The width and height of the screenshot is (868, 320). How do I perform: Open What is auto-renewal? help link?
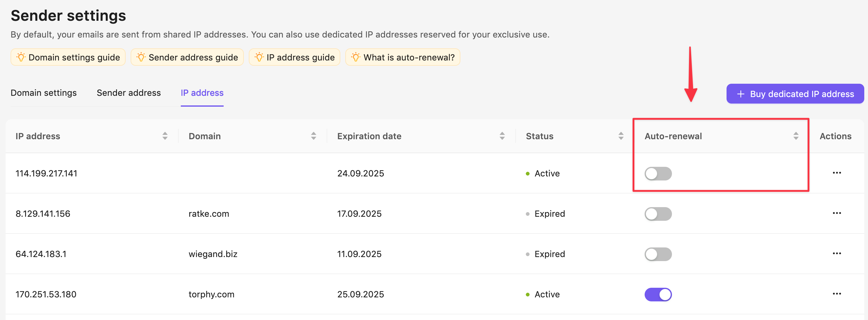click(x=402, y=57)
